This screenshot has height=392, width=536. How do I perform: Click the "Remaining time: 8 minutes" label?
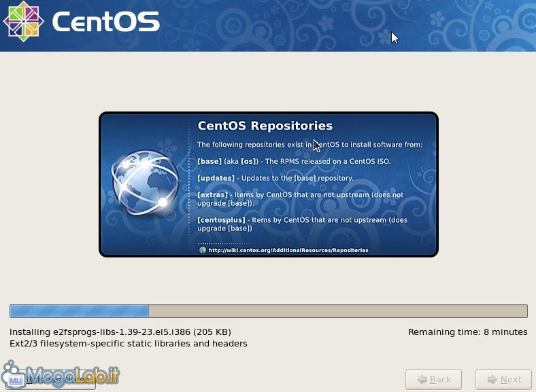pyautogui.click(x=467, y=332)
